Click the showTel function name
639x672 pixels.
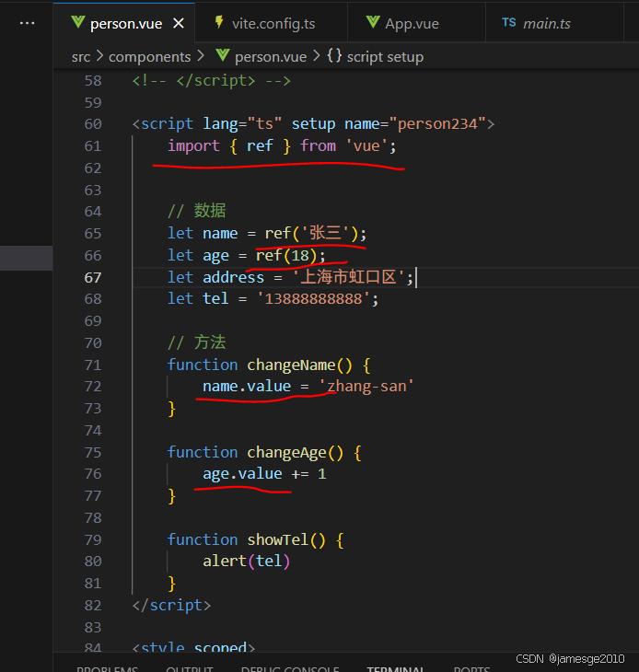coord(278,540)
